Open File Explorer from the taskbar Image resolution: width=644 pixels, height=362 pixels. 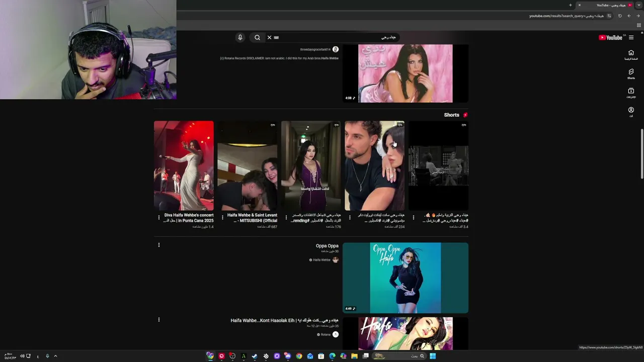(354, 356)
